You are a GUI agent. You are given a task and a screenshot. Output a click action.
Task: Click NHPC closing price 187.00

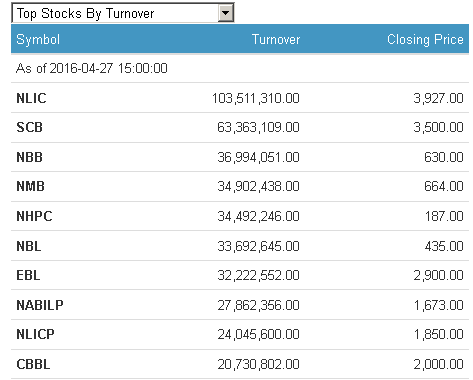pos(444,216)
